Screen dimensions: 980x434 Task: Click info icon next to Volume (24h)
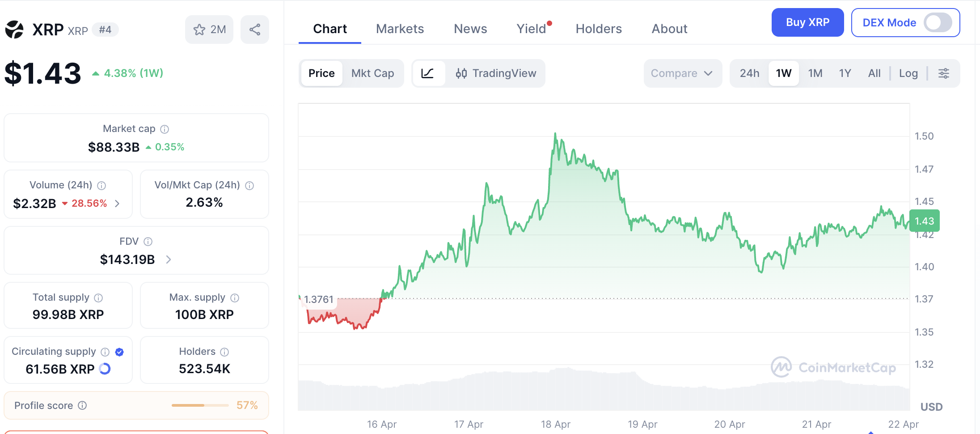[101, 186]
